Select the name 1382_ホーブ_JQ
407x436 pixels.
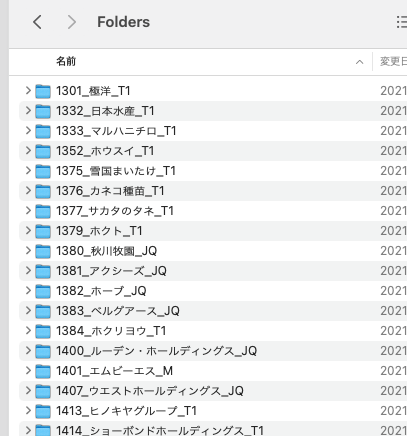(x=101, y=291)
